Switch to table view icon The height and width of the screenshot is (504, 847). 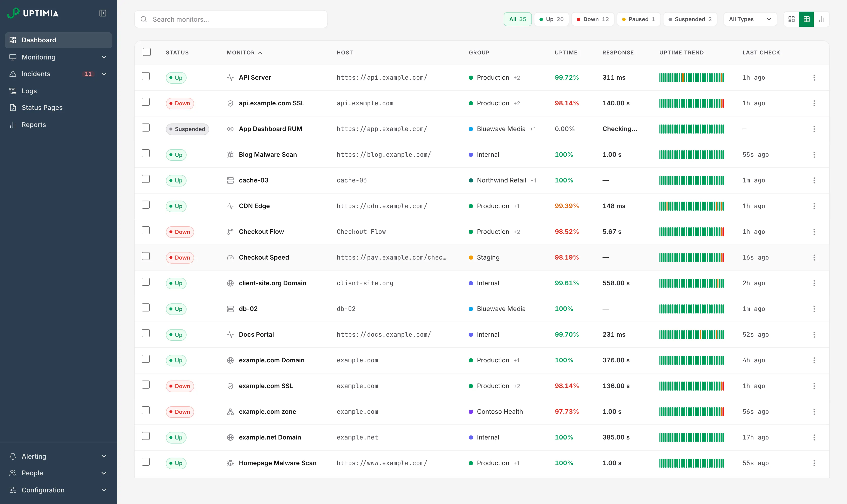pos(806,19)
